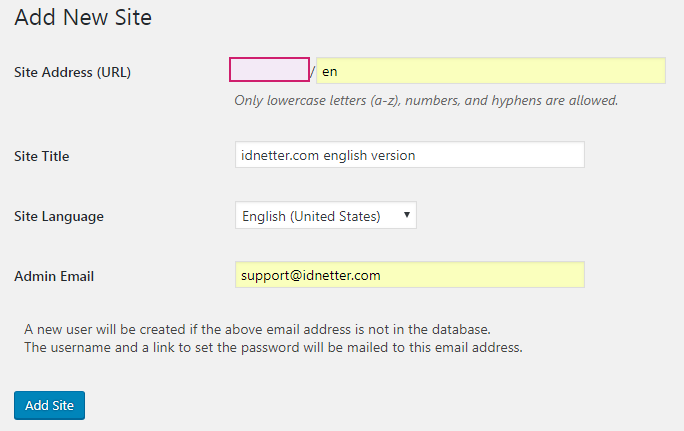Click the 'username and a link' notice line
Image resolution: width=684 pixels, height=431 pixels.
tap(273, 347)
